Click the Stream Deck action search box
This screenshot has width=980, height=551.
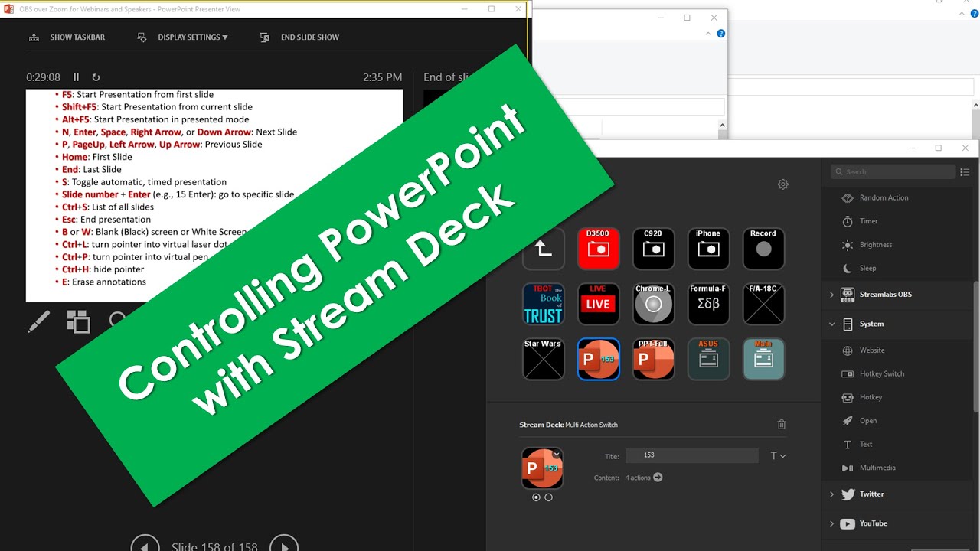coord(893,172)
